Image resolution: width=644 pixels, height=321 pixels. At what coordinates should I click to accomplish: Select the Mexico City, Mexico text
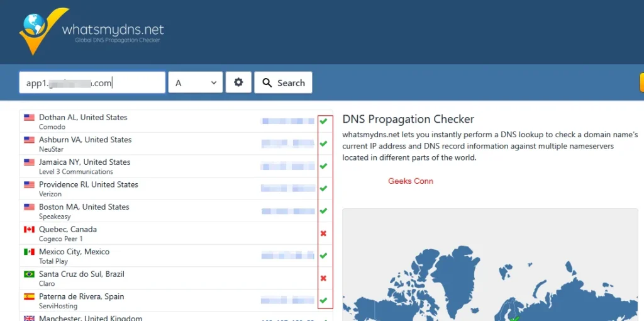(74, 252)
